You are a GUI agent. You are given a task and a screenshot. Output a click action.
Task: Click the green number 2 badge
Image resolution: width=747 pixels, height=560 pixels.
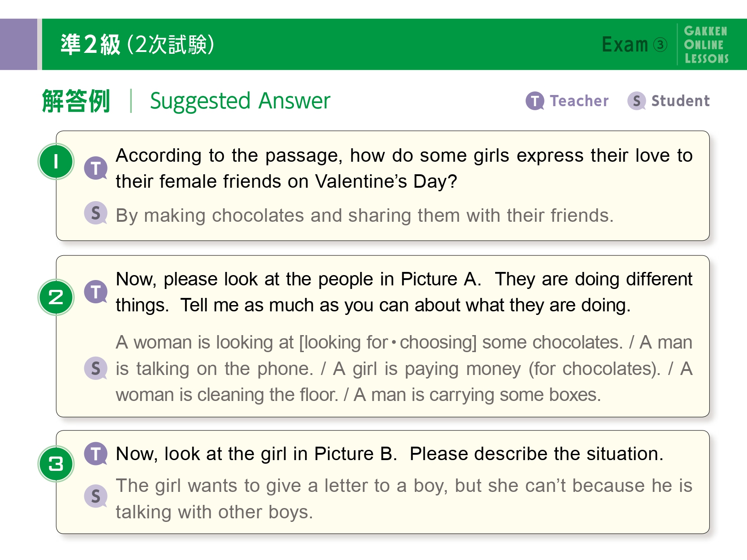(56, 297)
